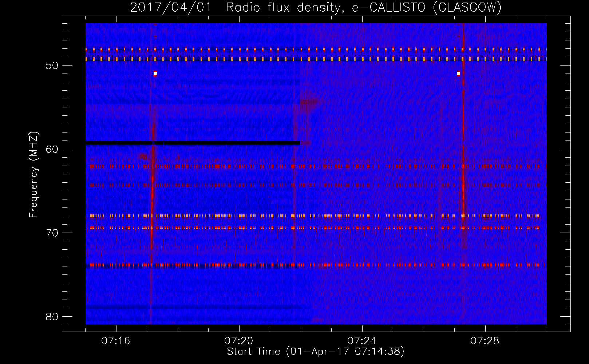Click the frequency tick label '50'
This screenshot has width=589, height=364.
tap(52, 66)
